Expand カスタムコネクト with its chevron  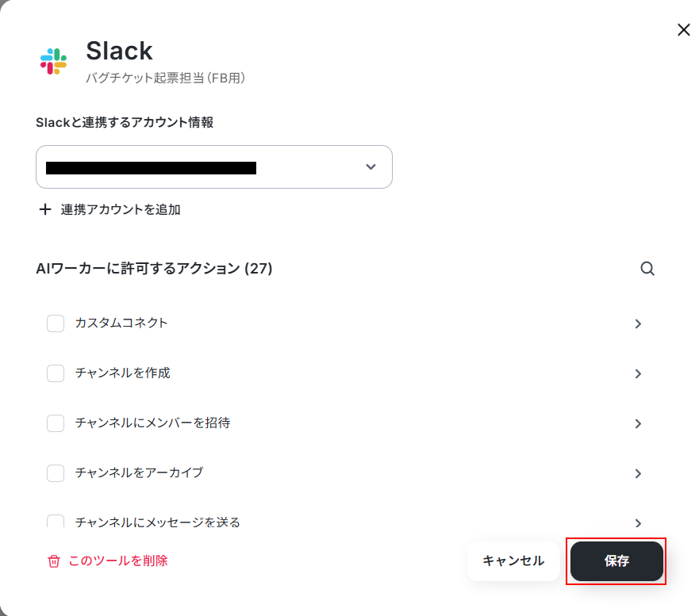(x=638, y=323)
